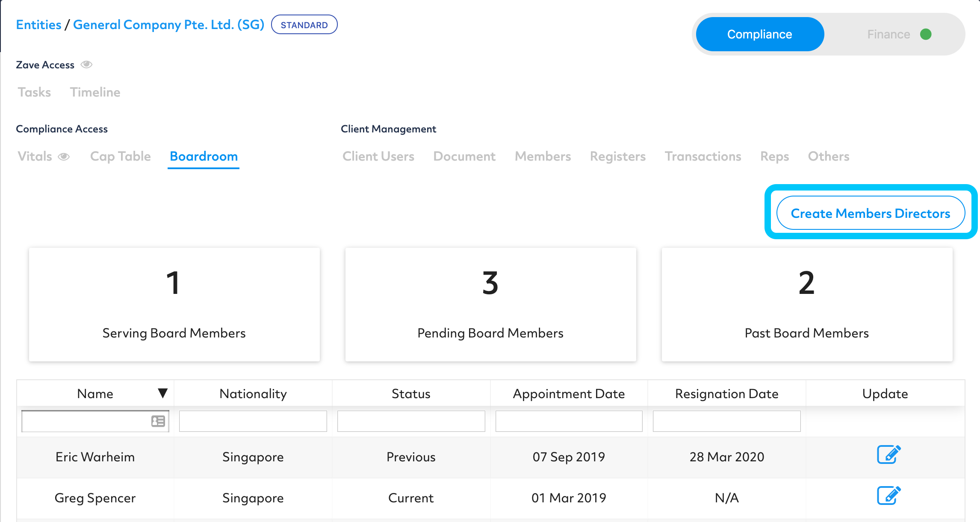This screenshot has height=522, width=980.
Task: Click the 01 Mar 2019 appointment date
Action: tap(569, 498)
